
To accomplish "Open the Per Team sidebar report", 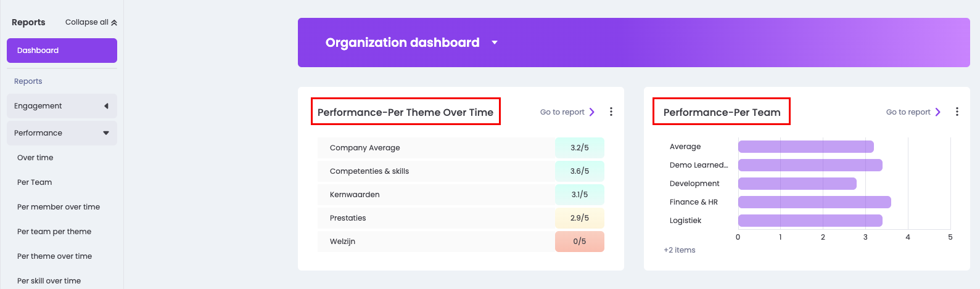I will (x=35, y=182).
